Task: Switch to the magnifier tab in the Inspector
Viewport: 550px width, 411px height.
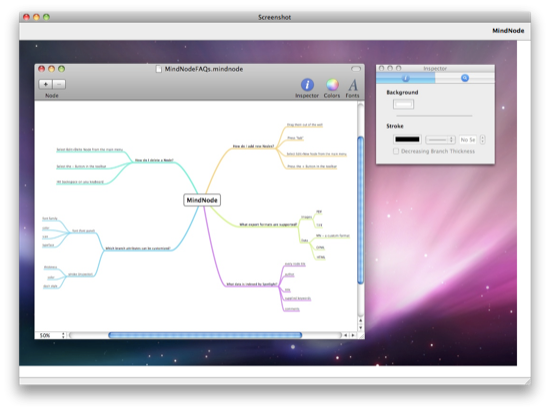Action: coord(465,78)
